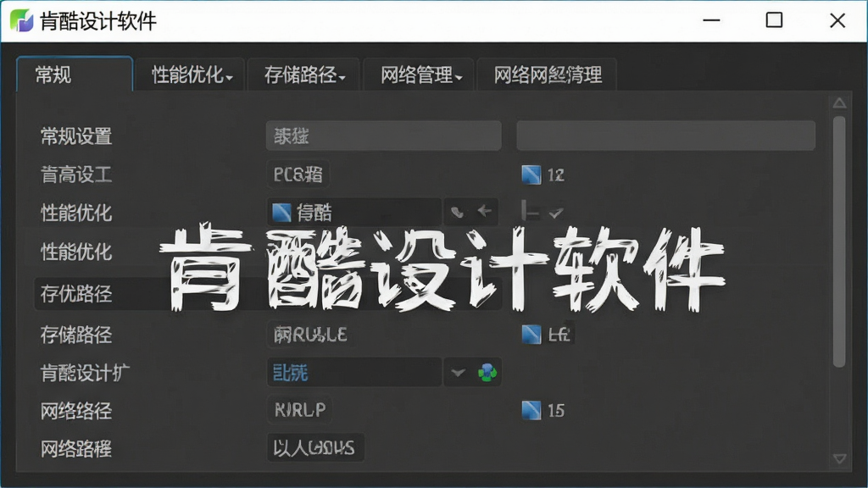Switch to the 常规 tab
The width and height of the screenshot is (868, 488).
coord(75,75)
